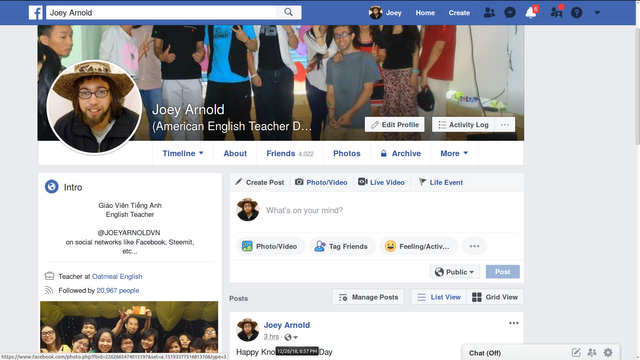Viewport: 640px width, 360px height.
Task: Click the Intro globe icon
Action: pos(51,187)
